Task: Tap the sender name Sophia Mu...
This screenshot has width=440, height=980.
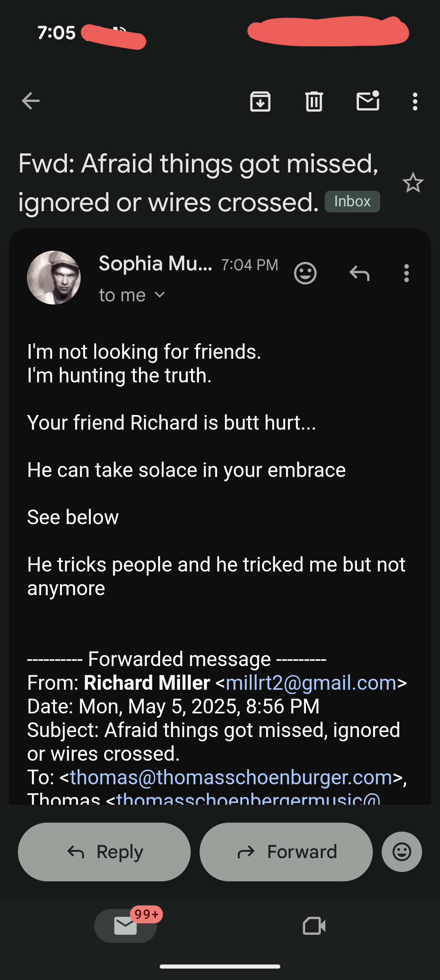Action: (155, 263)
